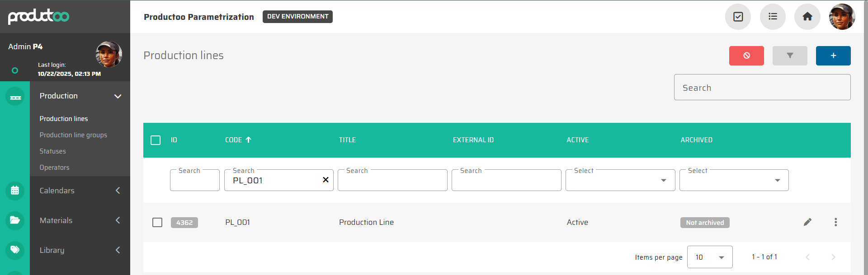The height and width of the screenshot is (275, 868).
Task: Open Production line groups menu item
Action: (x=73, y=135)
